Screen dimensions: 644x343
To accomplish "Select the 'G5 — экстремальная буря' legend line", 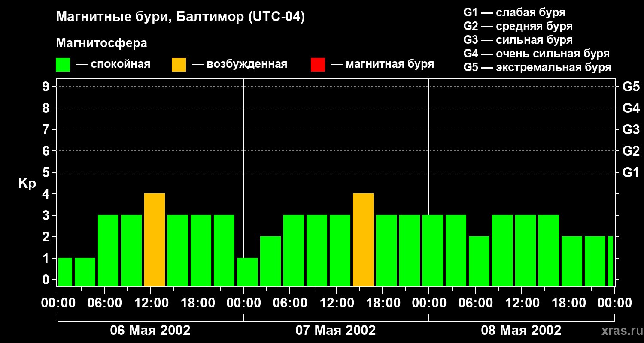I will (538, 67).
